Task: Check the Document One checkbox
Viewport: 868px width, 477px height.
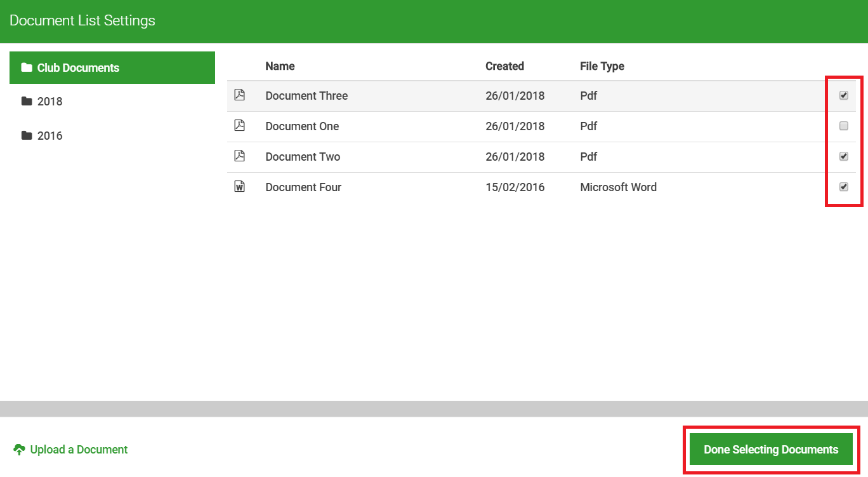Action: coord(844,126)
